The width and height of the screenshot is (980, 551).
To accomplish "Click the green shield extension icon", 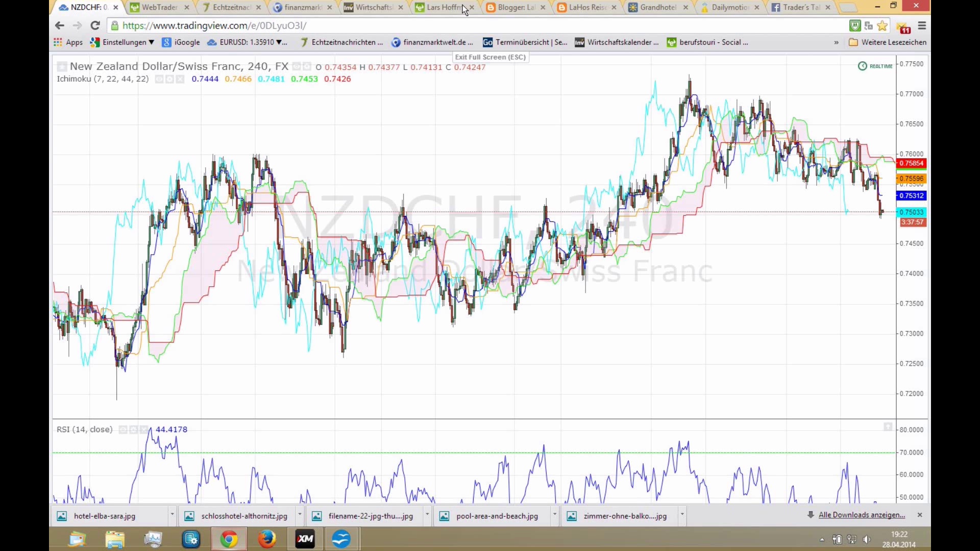I will click(x=855, y=26).
